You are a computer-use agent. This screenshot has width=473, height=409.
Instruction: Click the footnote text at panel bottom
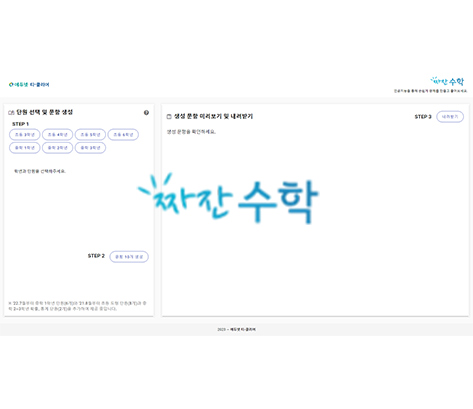tap(77, 306)
